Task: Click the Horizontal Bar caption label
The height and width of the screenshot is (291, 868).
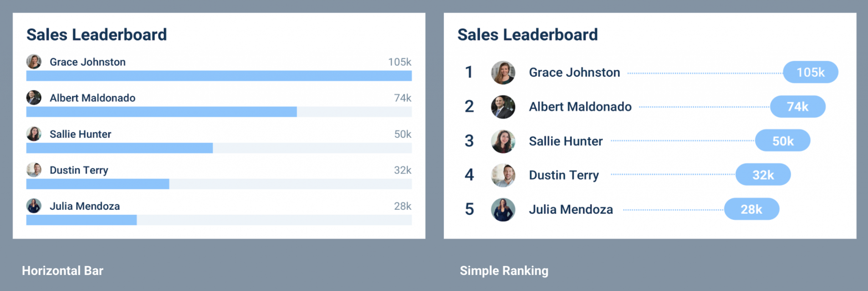Action: pyautogui.click(x=63, y=271)
